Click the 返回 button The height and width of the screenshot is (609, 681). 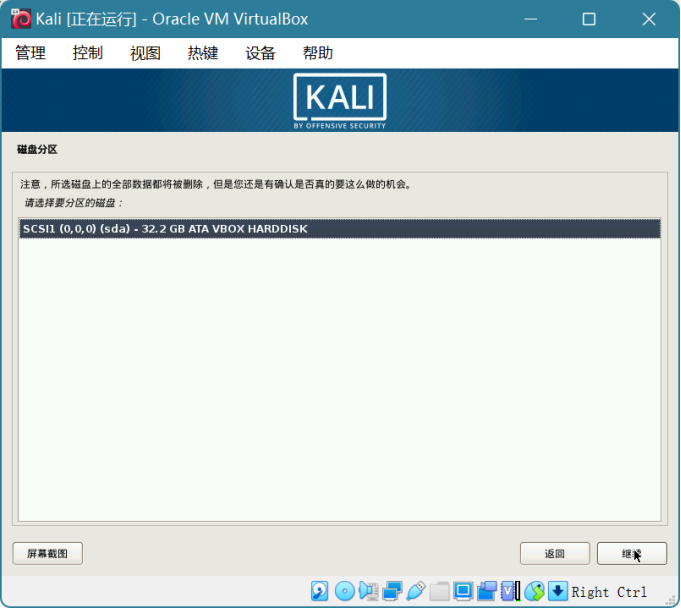[555, 553]
